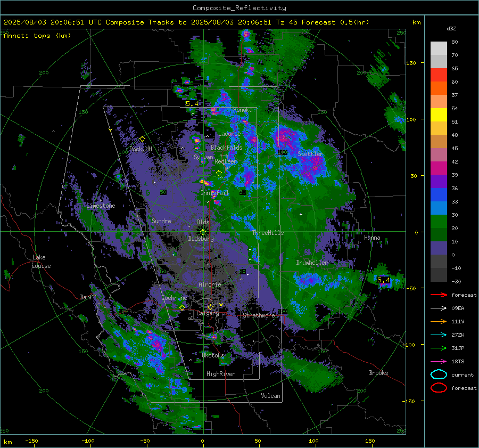Select the magenta 18TS track arrow

tap(439, 362)
